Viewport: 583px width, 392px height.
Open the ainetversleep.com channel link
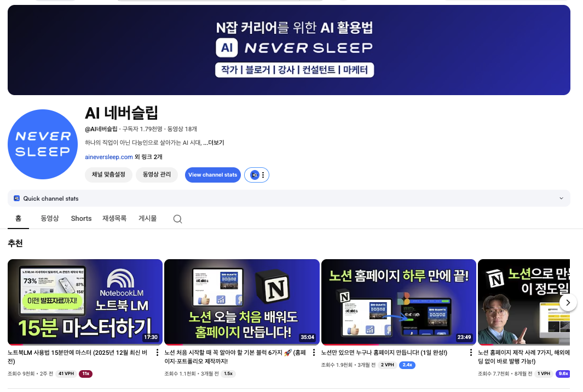(109, 156)
